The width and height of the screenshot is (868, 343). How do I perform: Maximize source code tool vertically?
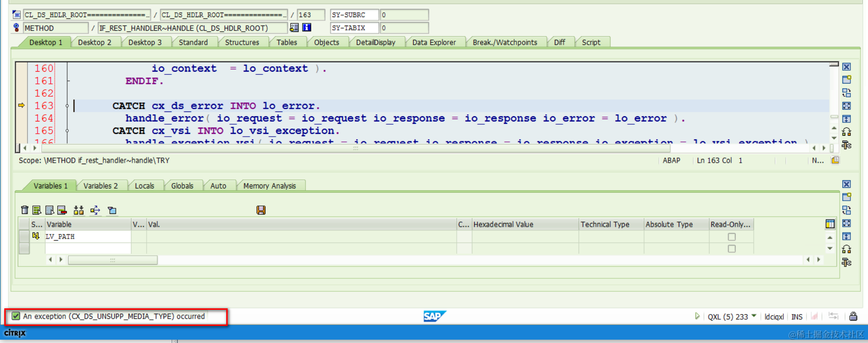click(847, 119)
